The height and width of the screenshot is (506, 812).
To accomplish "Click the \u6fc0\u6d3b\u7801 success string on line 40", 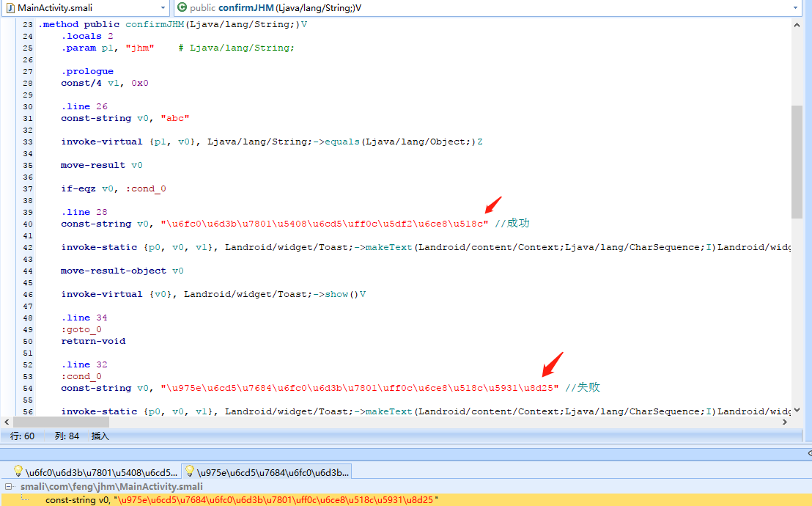I will [x=324, y=224].
